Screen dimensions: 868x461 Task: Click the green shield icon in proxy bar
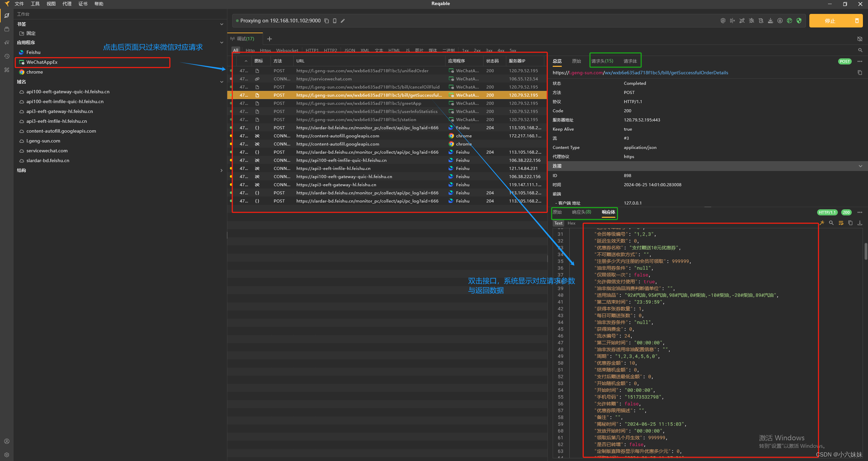pyautogui.click(x=799, y=21)
